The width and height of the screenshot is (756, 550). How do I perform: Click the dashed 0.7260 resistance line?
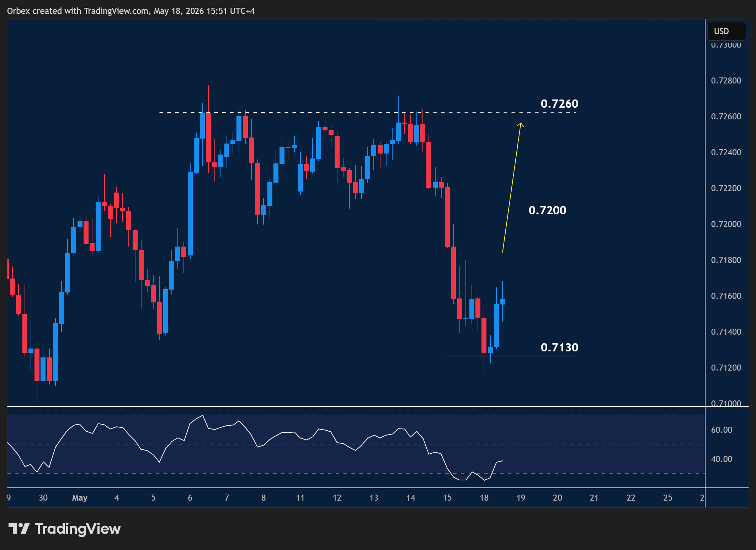click(368, 113)
